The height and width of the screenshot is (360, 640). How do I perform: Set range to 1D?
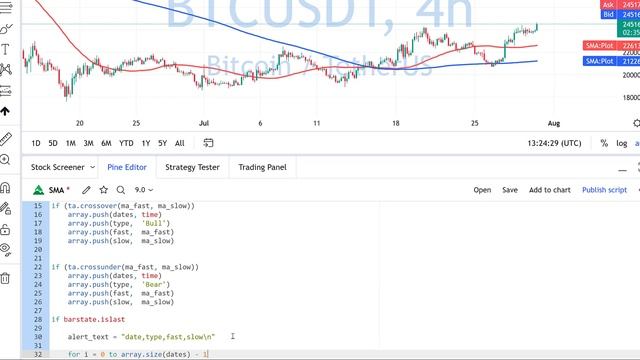pyautogui.click(x=36, y=143)
